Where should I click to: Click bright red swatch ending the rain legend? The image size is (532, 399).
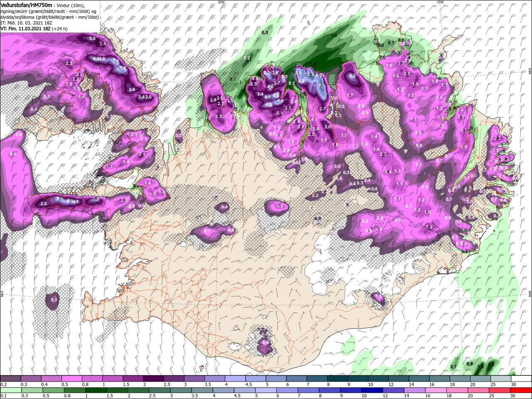click(x=521, y=390)
